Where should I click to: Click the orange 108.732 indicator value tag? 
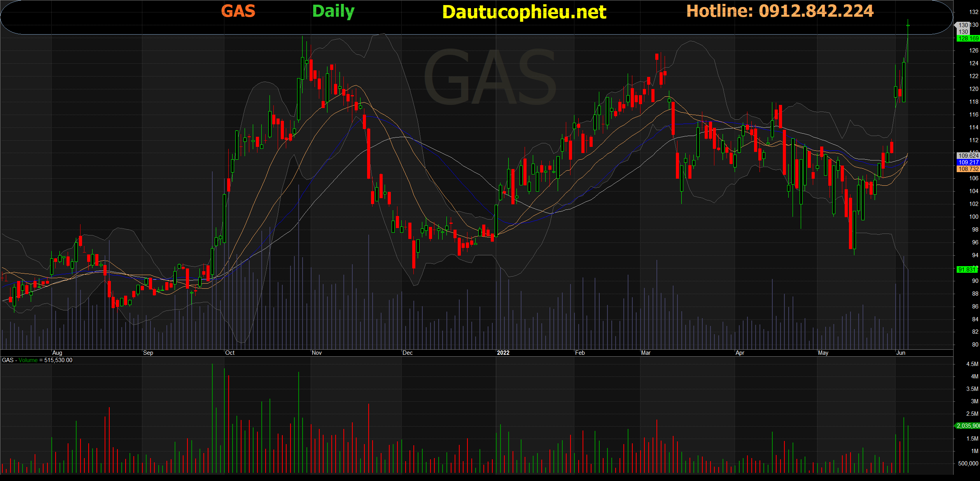point(968,169)
